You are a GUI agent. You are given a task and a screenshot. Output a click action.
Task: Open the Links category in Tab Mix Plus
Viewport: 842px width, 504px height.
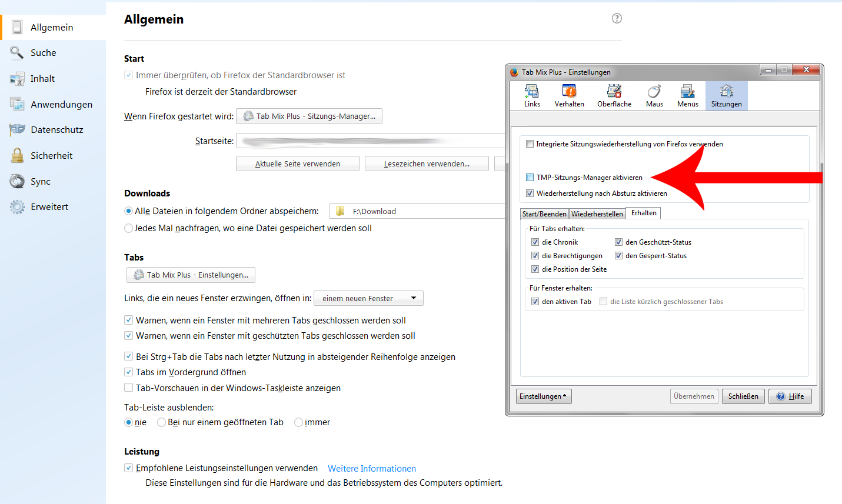pos(532,96)
